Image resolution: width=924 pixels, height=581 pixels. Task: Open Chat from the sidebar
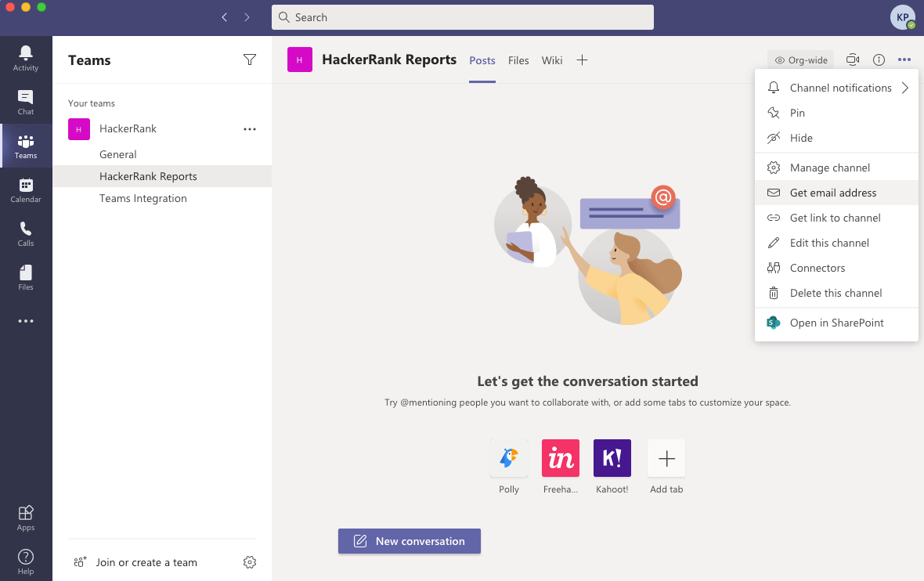pos(26,103)
